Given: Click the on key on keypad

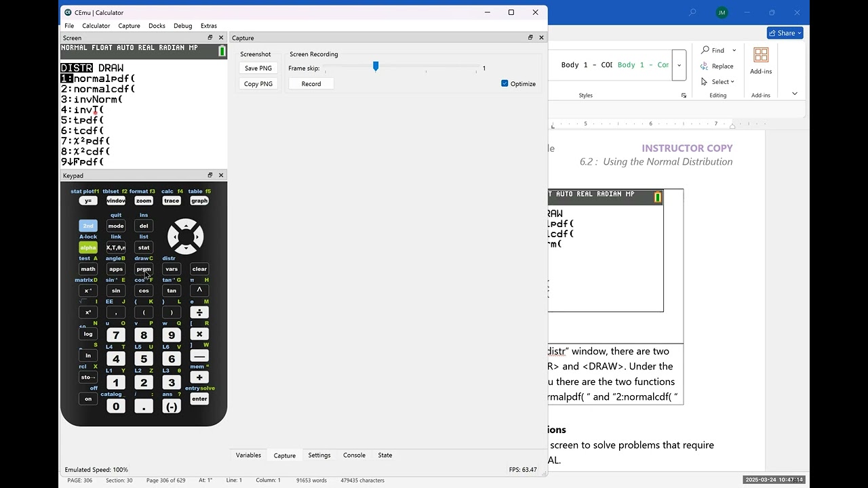Looking at the screenshot, I should point(88,399).
